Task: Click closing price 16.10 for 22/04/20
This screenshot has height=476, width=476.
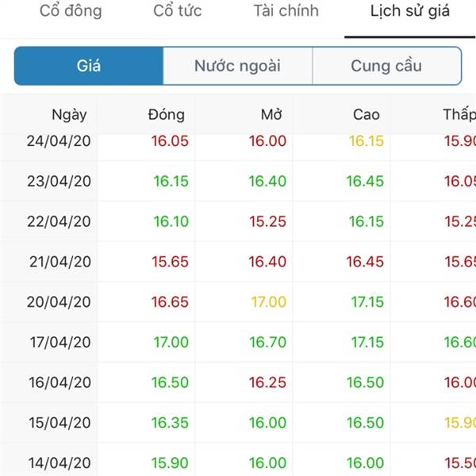Action: [x=171, y=221]
